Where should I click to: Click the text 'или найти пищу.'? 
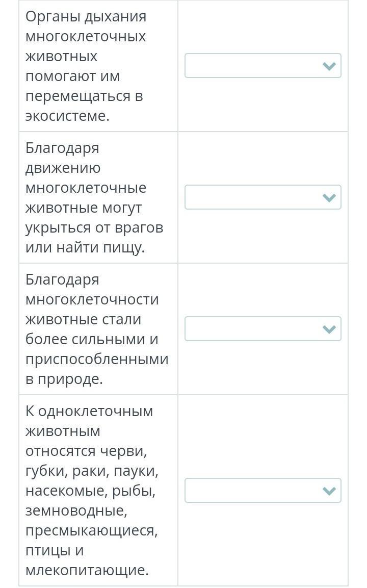[x=85, y=248]
